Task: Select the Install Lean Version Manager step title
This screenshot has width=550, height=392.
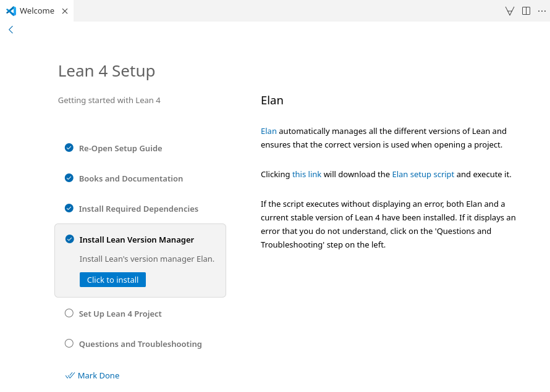Action: click(x=137, y=240)
